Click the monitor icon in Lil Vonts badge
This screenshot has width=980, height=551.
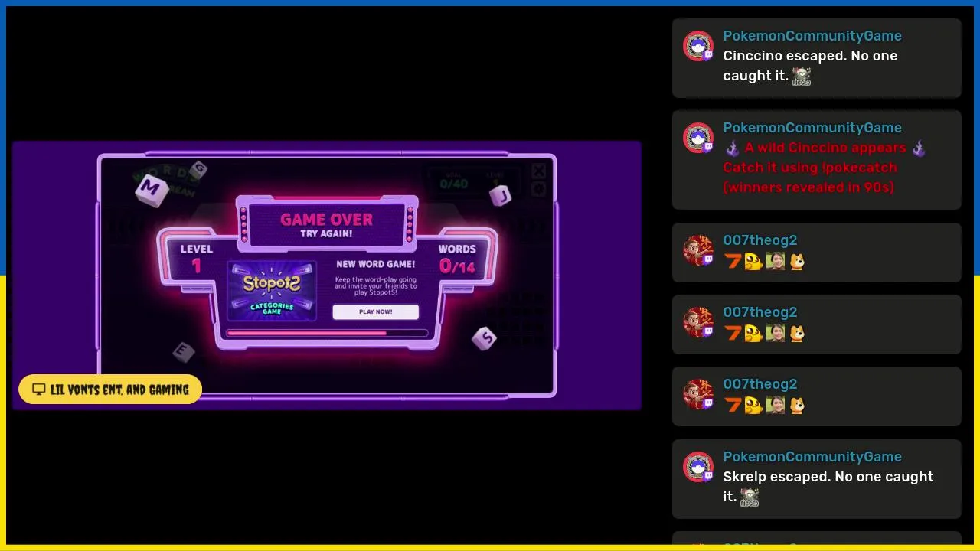39,390
